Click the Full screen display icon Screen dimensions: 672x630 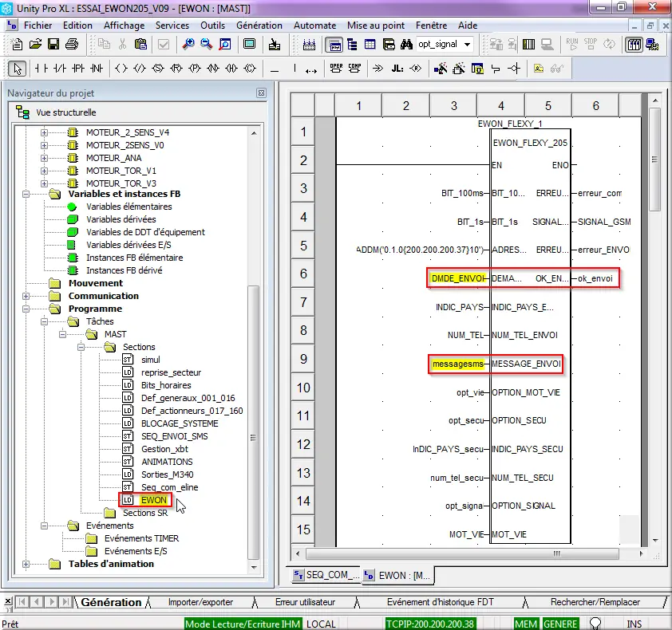(x=250, y=44)
